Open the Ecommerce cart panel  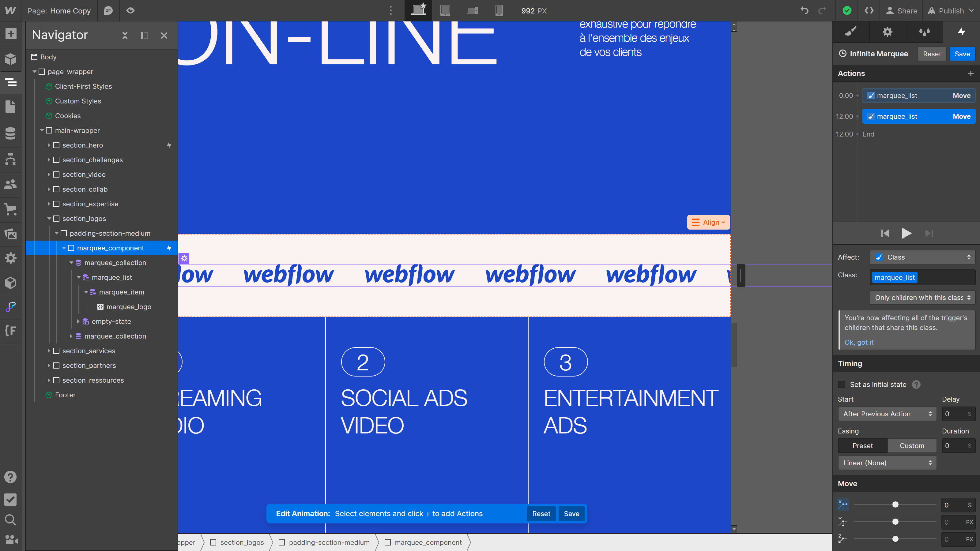(x=11, y=209)
